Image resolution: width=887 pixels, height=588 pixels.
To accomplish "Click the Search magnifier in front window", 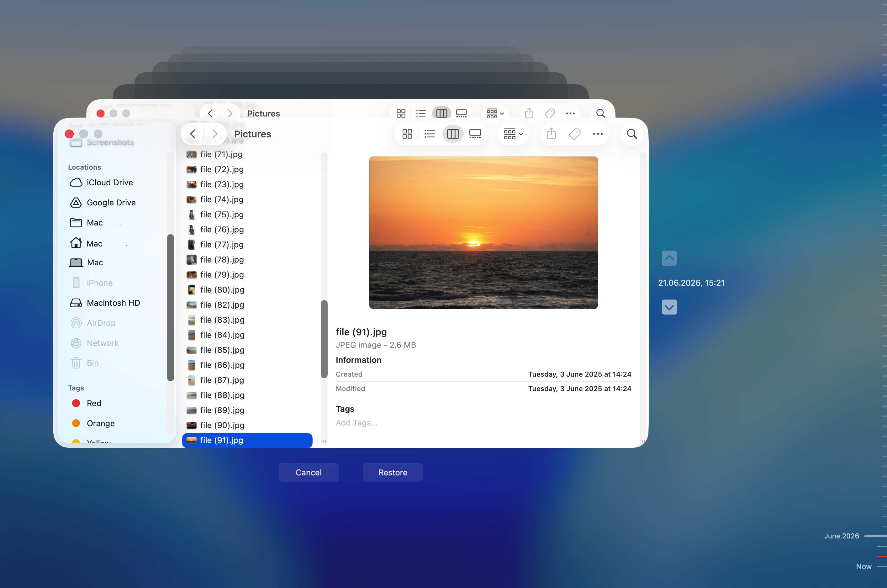I will click(x=632, y=134).
